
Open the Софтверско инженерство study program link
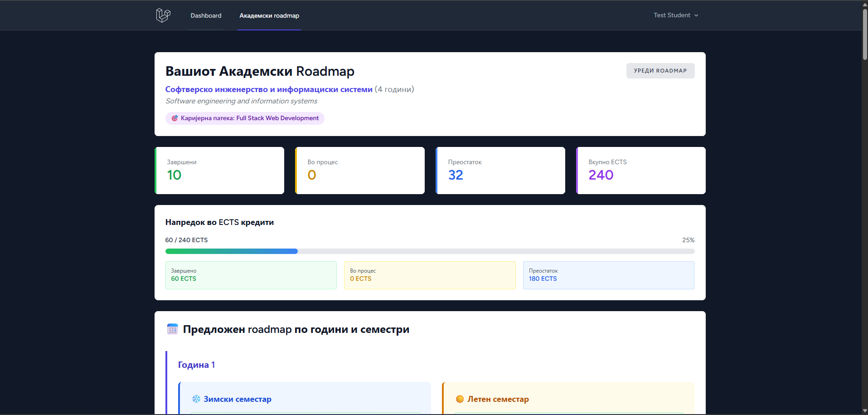click(269, 89)
